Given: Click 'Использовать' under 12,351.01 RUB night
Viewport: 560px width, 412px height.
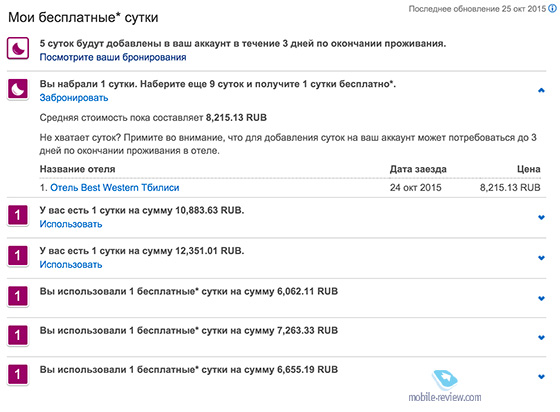Looking at the screenshot, I should click(x=71, y=265).
